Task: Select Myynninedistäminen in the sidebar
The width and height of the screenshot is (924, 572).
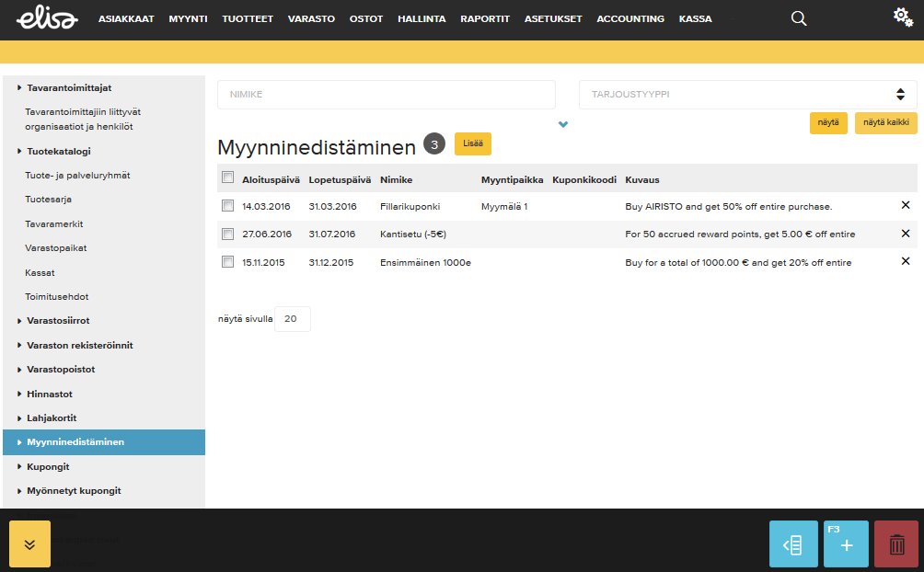Action: pyautogui.click(x=104, y=441)
